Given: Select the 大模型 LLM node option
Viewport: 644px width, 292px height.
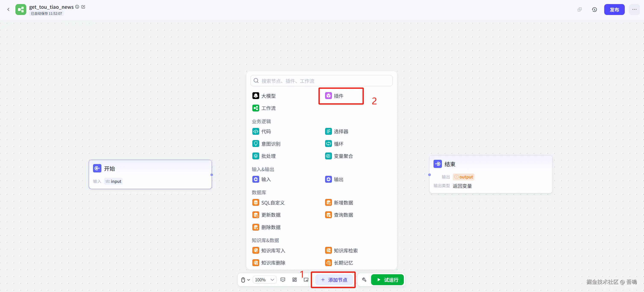Looking at the screenshot, I should tap(268, 96).
